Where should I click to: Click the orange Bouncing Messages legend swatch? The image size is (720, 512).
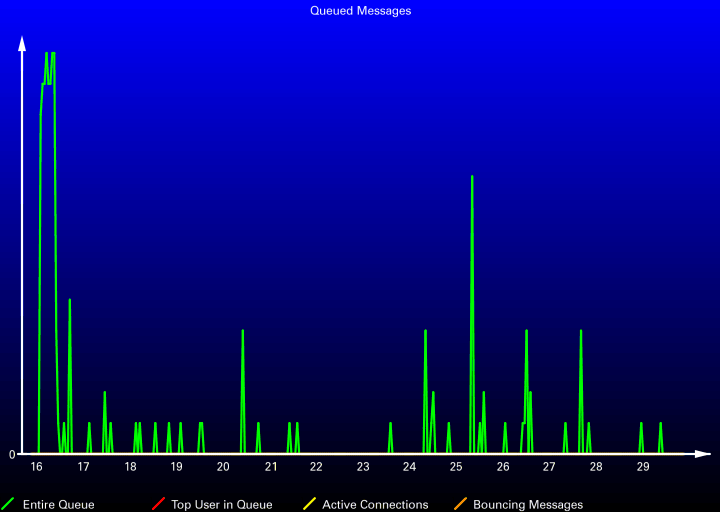(x=460, y=504)
